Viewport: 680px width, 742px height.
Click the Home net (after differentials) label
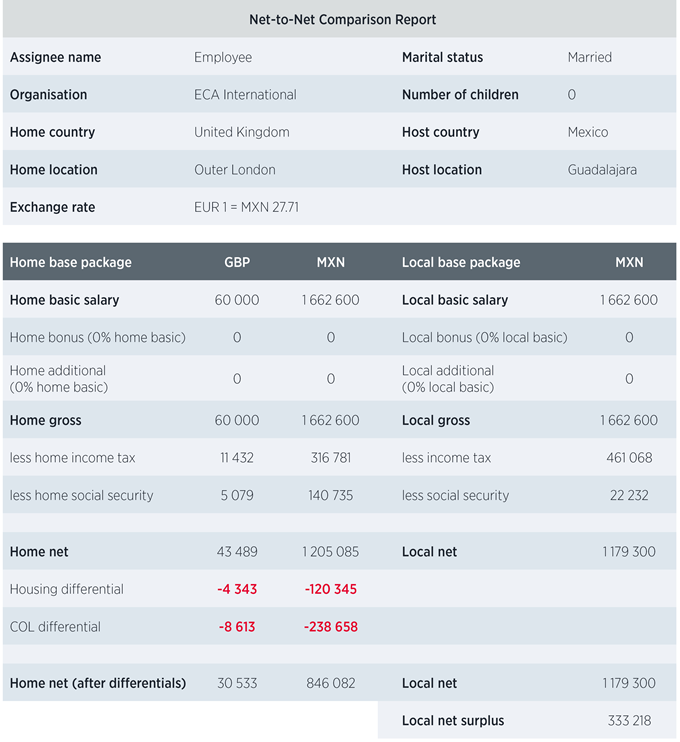coord(98,683)
